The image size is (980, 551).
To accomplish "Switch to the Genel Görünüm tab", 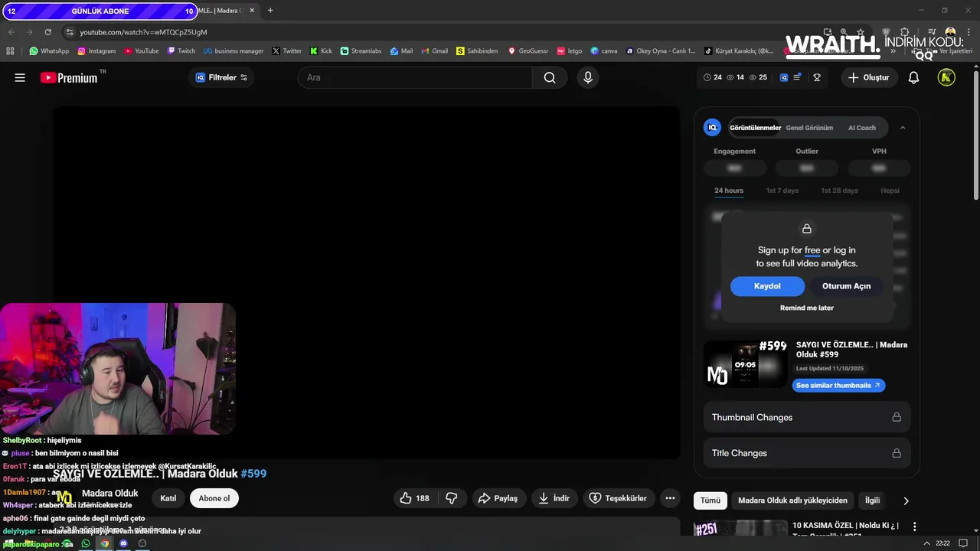I will [809, 128].
